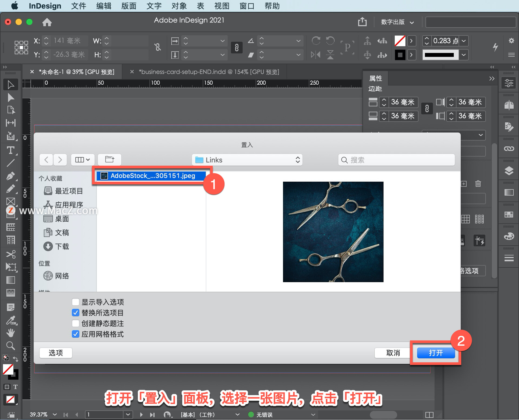This screenshot has width=519, height=420.
Task: Select the Gradient Swatch tool
Action: 11,280
